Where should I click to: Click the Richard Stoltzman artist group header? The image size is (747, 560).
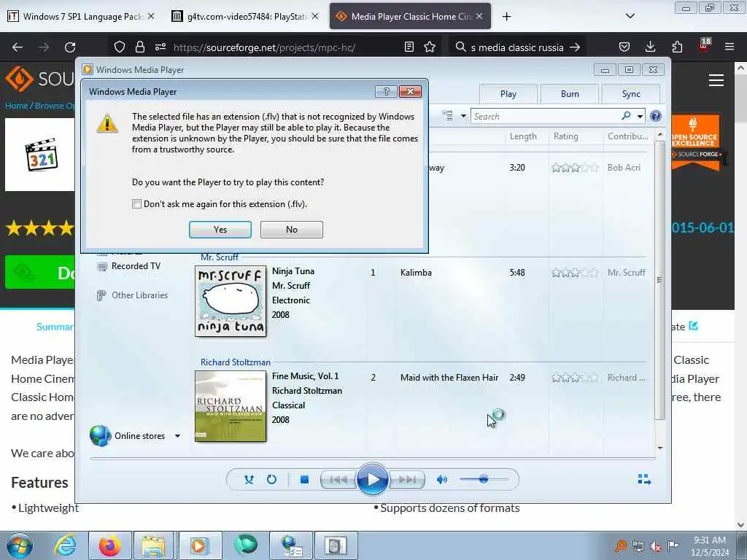tap(236, 362)
